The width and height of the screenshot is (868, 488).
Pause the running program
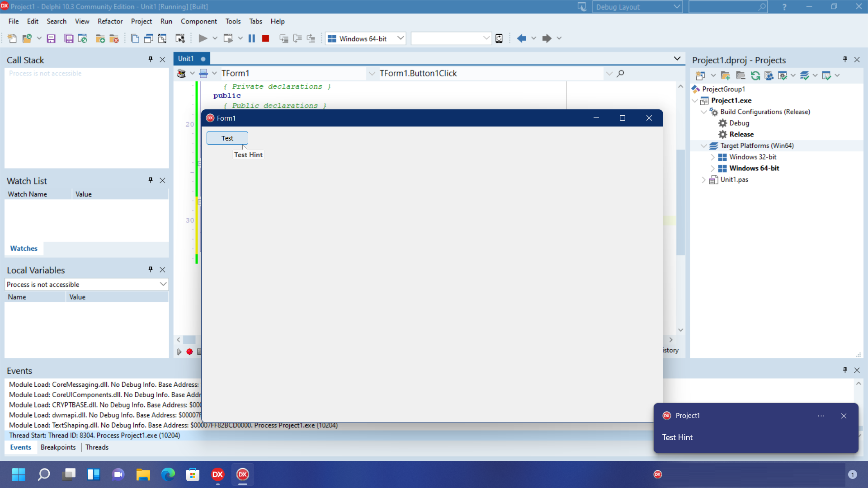pos(252,38)
